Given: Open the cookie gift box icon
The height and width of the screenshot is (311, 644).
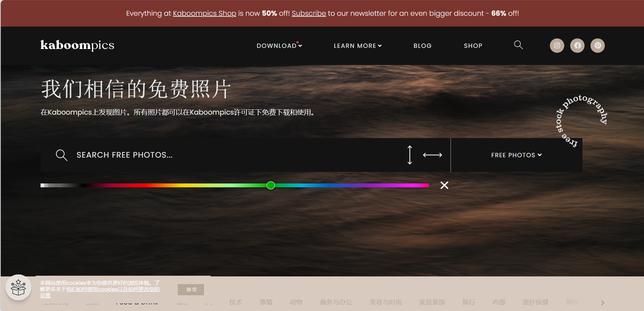Looking at the screenshot, I should click(18, 287).
